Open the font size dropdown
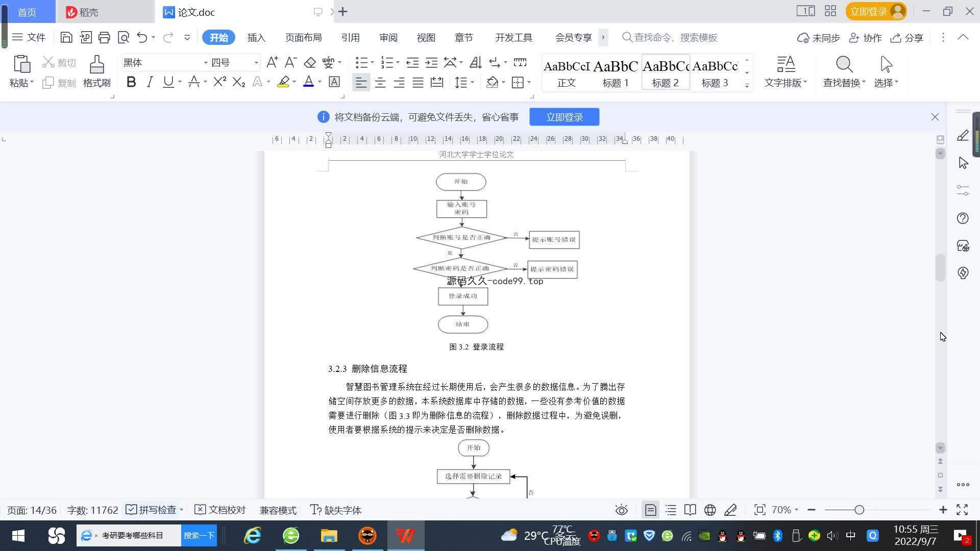Viewport: 980px width, 551px height. tap(256, 63)
